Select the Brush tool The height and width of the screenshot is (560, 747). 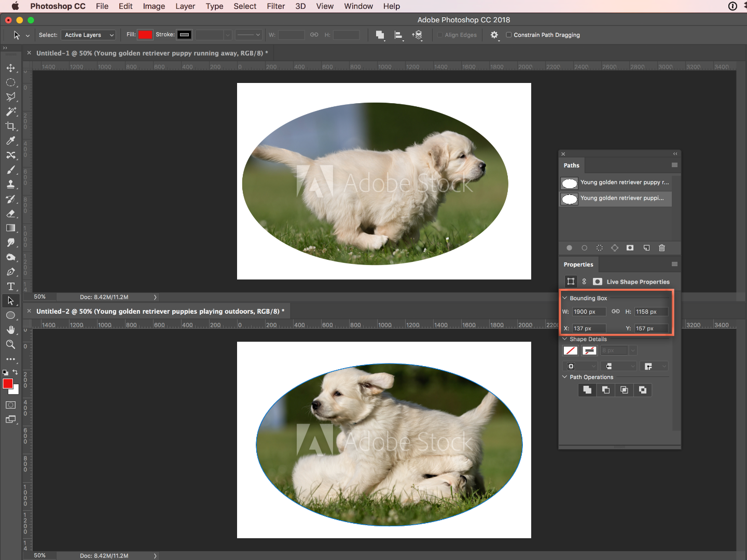pyautogui.click(x=10, y=170)
